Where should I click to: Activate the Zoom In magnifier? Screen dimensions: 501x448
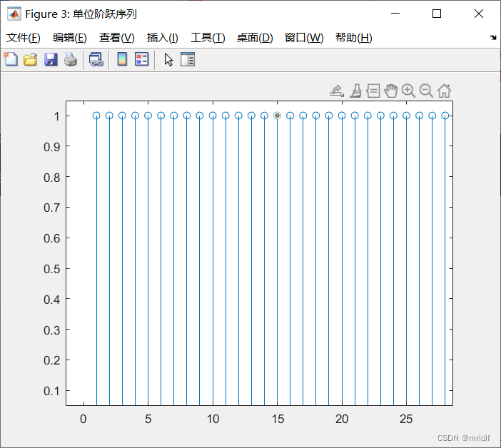(408, 91)
